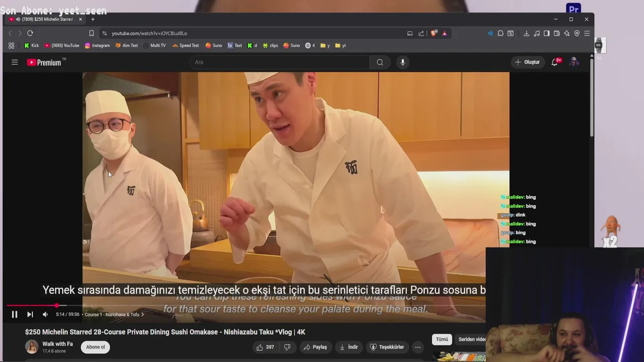Open media control music note icon
The height and width of the screenshot is (362, 644).
537,33
